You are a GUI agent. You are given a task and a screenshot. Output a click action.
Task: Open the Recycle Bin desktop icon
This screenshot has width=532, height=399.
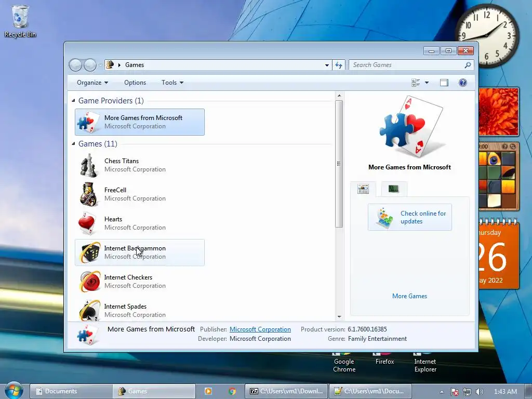pos(20,21)
